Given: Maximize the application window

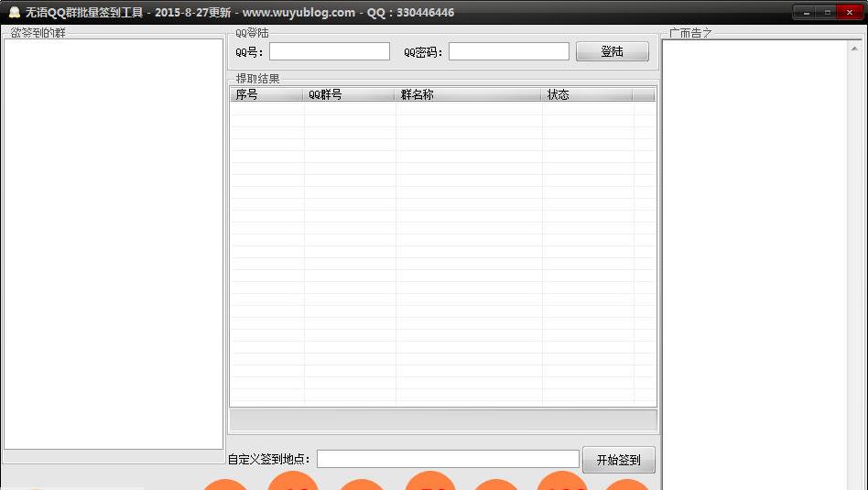Looking at the screenshot, I should click(x=827, y=12).
